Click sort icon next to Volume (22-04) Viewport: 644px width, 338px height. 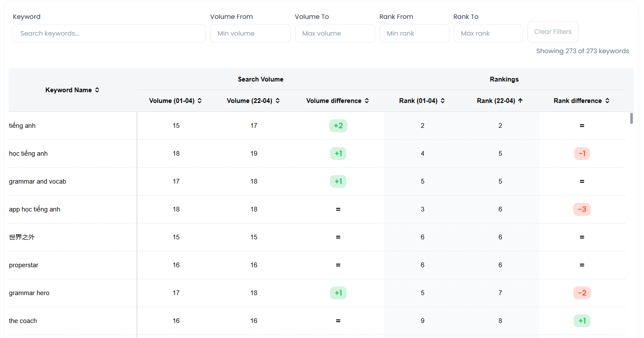(x=278, y=101)
